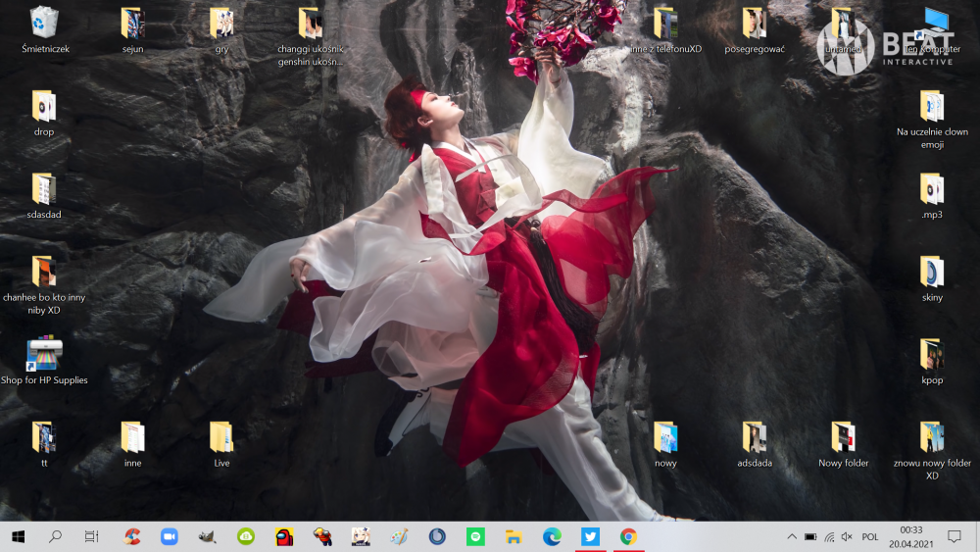Open Microsoft Edge from the taskbar
This screenshot has height=552, width=980.
552,536
